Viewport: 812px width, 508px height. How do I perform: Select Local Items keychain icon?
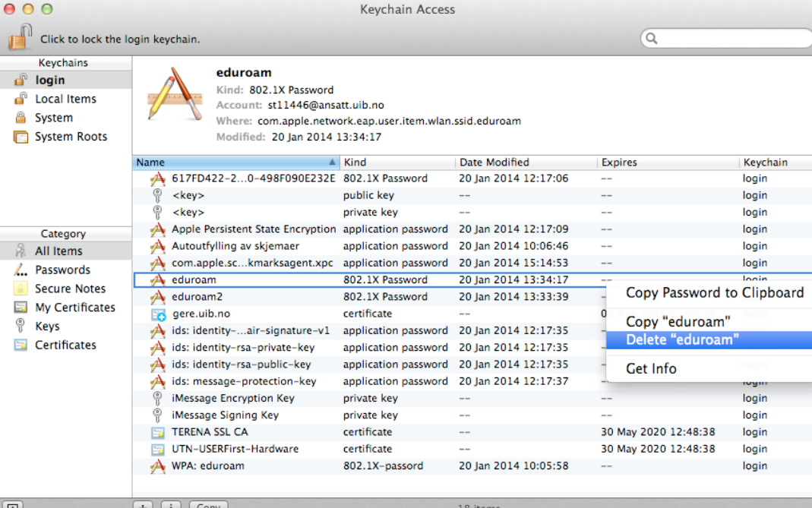(21, 99)
